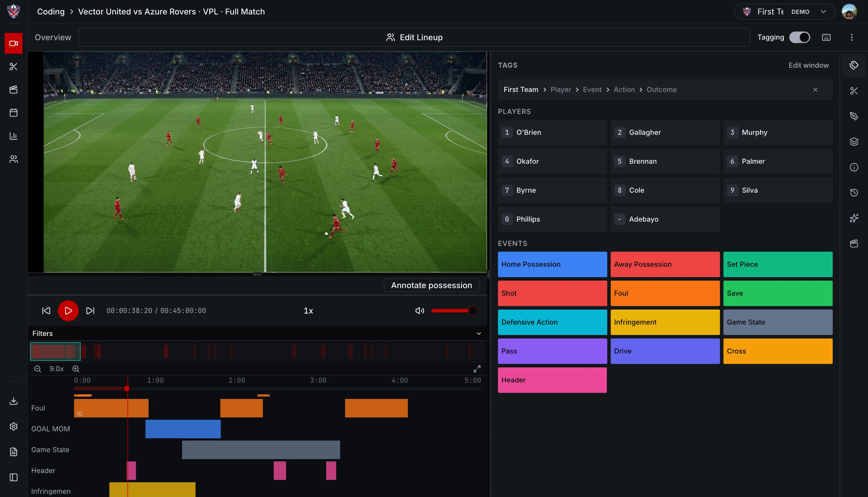Click the download icon in left sidebar
Viewport: 868px width, 497px height.
tap(14, 401)
